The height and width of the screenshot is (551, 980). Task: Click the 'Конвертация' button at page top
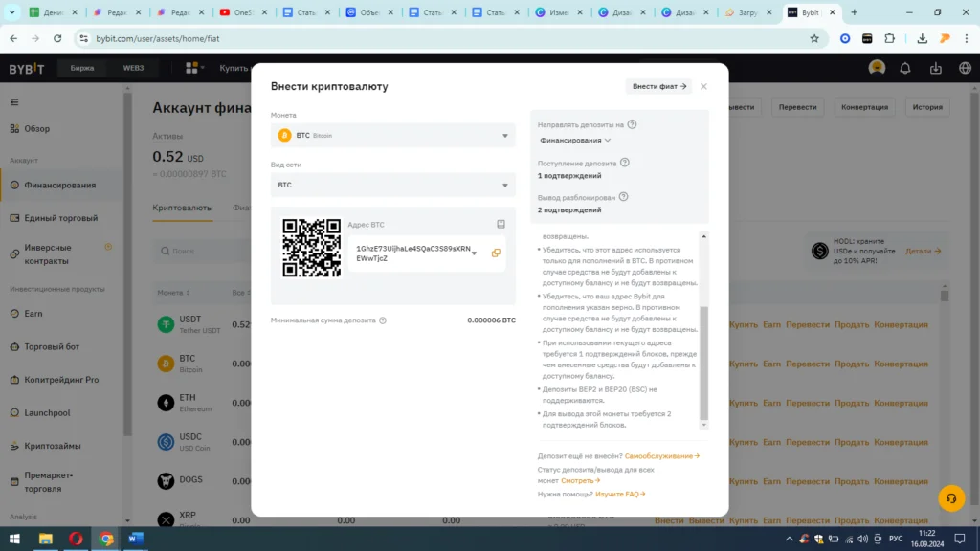click(x=864, y=107)
